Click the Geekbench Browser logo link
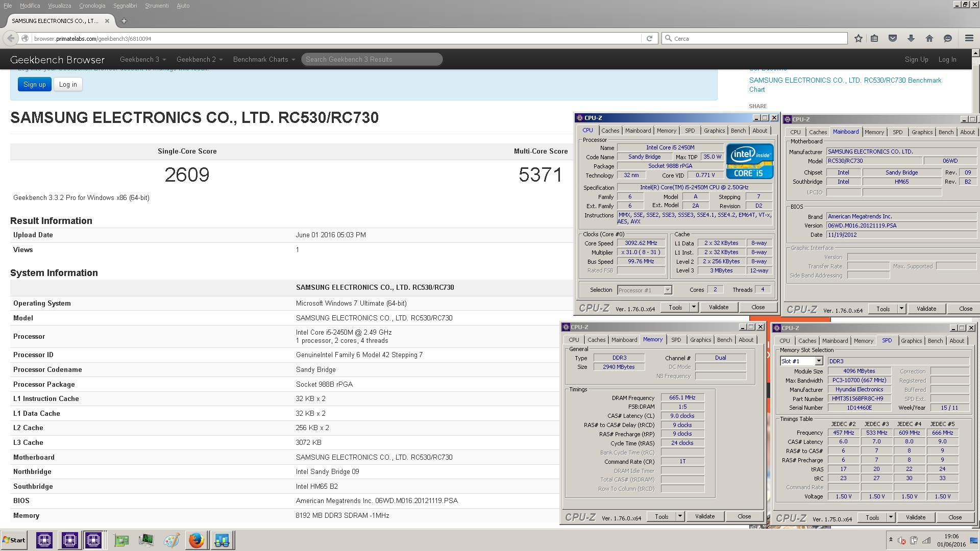The image size is (980, 551). 57,60
